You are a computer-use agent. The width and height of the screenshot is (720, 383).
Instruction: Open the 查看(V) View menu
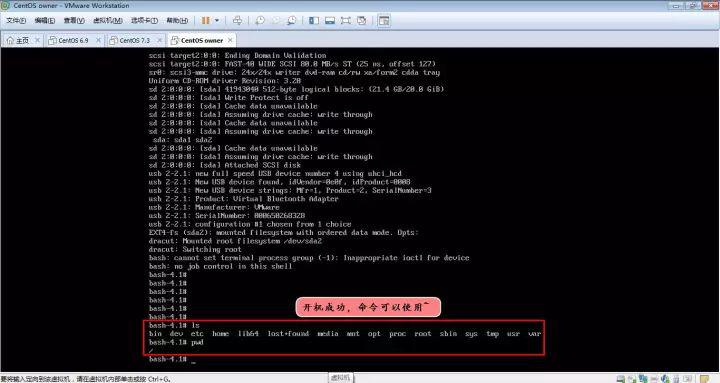click(74, 20)
